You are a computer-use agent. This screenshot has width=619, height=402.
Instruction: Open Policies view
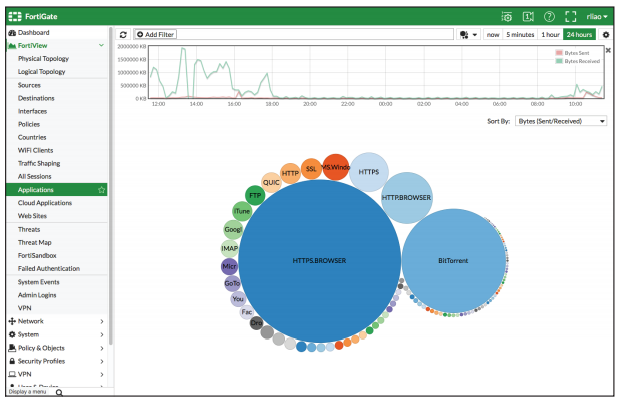pos(29,124)
